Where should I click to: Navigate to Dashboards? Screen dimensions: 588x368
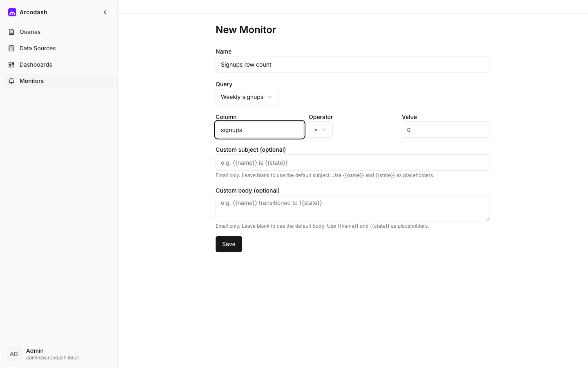[x=58, y=65]
